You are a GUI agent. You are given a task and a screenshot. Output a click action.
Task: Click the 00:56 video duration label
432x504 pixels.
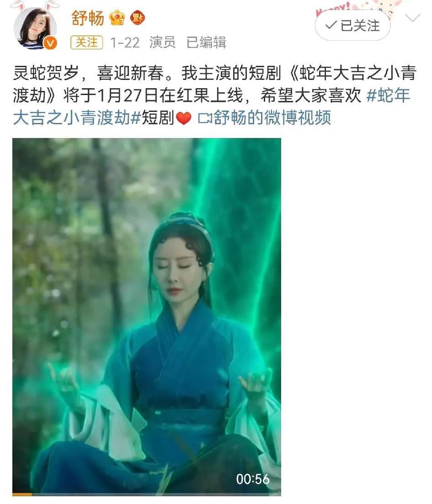pos(253,479)
